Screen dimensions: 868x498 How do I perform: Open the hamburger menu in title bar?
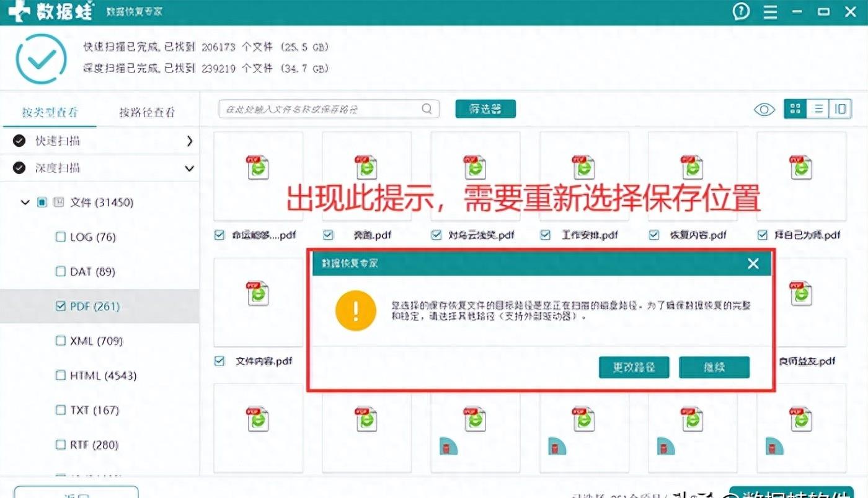coord(770,11)
